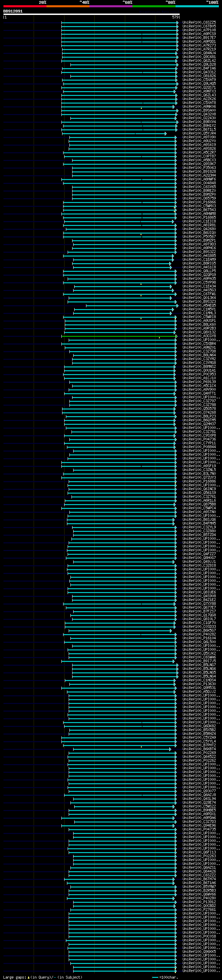This screenshot has height=980, width=222.
Task: Open hit UniRef100_A7P108
Action: 199,30
